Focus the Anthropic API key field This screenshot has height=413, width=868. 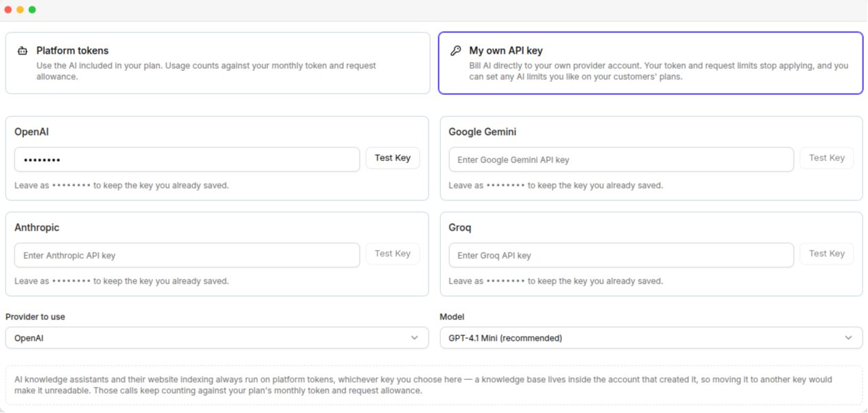tap(187, 255)
